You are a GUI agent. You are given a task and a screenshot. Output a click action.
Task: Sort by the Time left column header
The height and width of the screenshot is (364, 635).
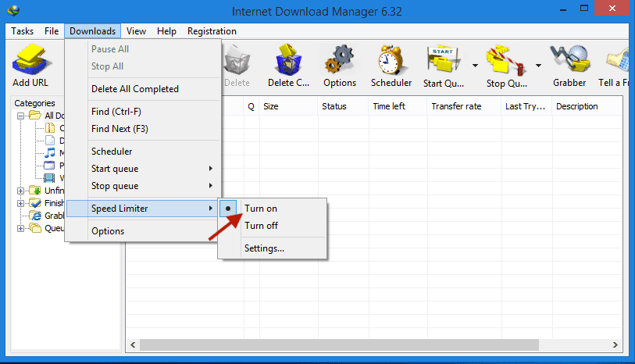click(x=398, y=106)
